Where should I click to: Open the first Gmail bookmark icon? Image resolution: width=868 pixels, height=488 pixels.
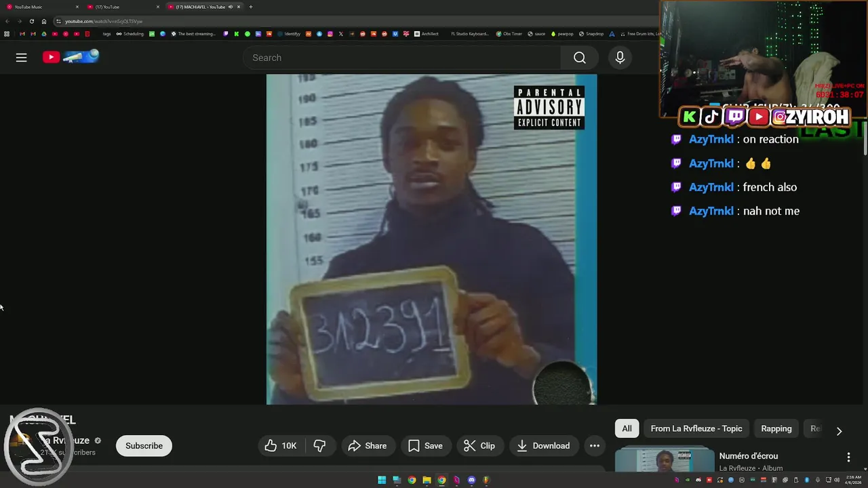(x=22, y=34)
